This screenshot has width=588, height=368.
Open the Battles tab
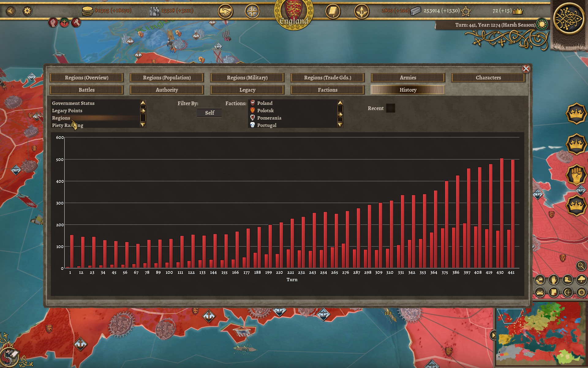pyautogui.click(x=87, y=90)
